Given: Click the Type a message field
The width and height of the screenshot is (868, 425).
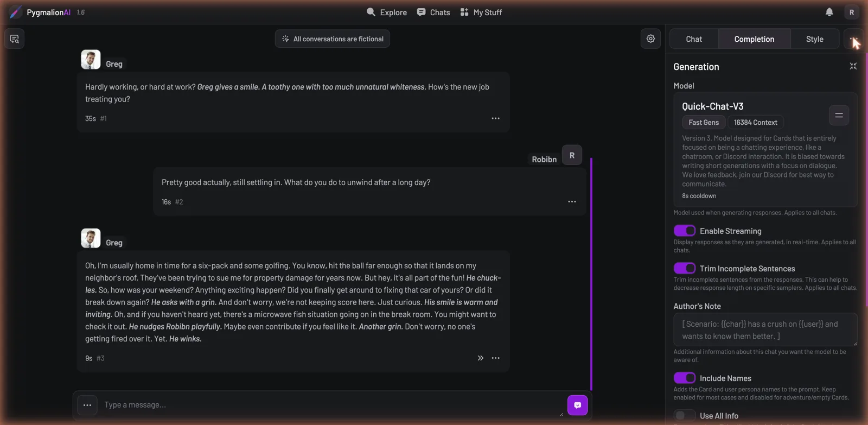Looking at the screenshot, I should (331, 405).
